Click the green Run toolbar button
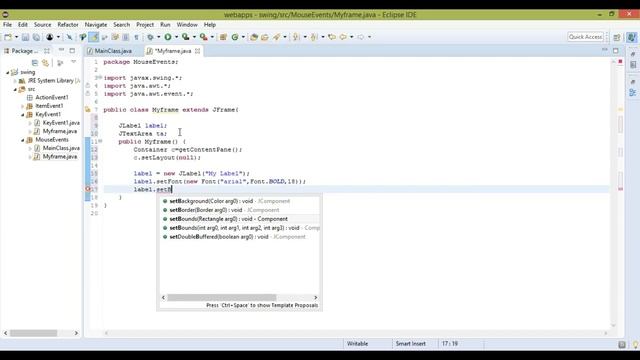The image size is (640, 360). point(168,37)
